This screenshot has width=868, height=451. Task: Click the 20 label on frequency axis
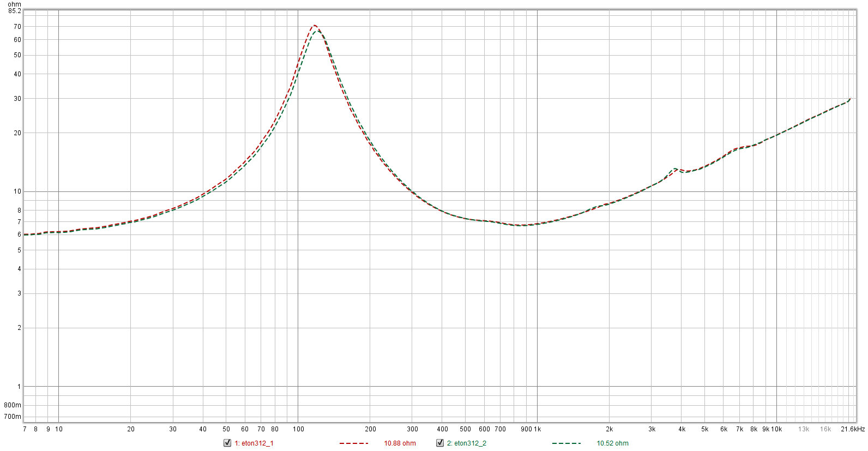tap(131, 429)
